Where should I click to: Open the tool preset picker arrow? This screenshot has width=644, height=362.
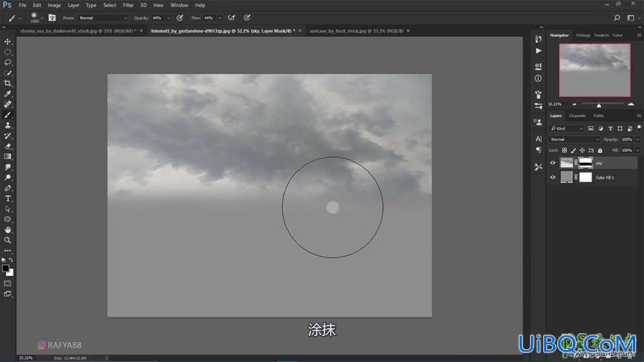click(20, 18)
